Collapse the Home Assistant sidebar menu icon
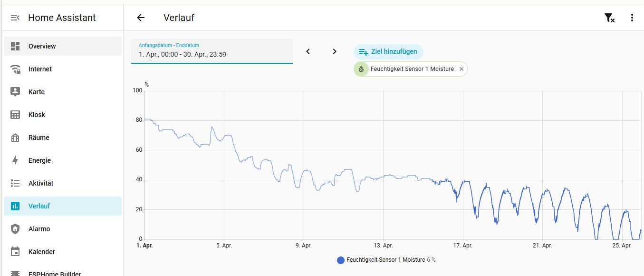The image size is (644, 276). click(x=15, y=18)
